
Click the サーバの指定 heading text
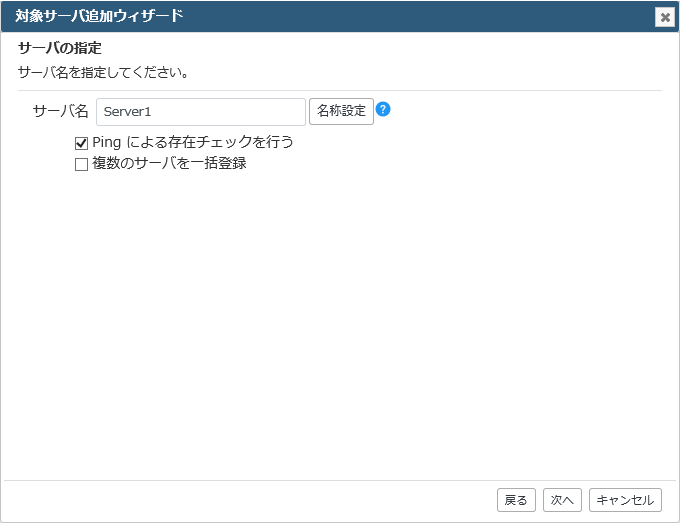60,48
